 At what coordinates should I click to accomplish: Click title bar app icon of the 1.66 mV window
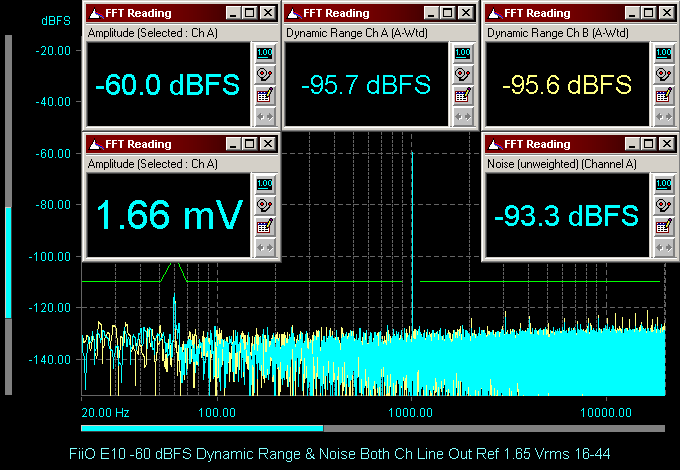coord(95,144)
